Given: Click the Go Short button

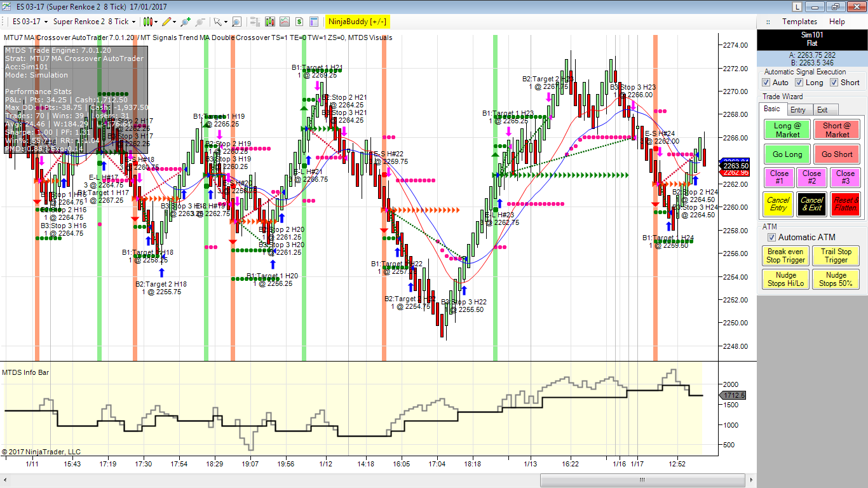Looking at the screenshot, I should coord(837,154).
